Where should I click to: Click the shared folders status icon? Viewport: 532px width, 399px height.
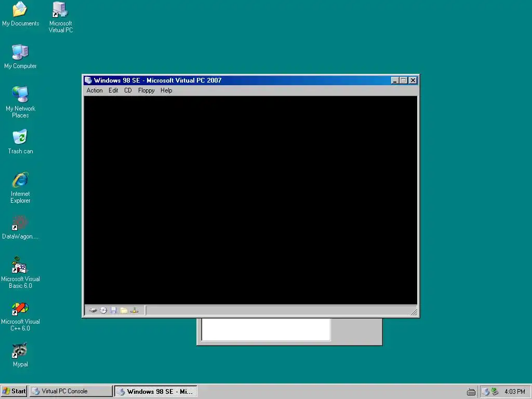tap(124, 311)
